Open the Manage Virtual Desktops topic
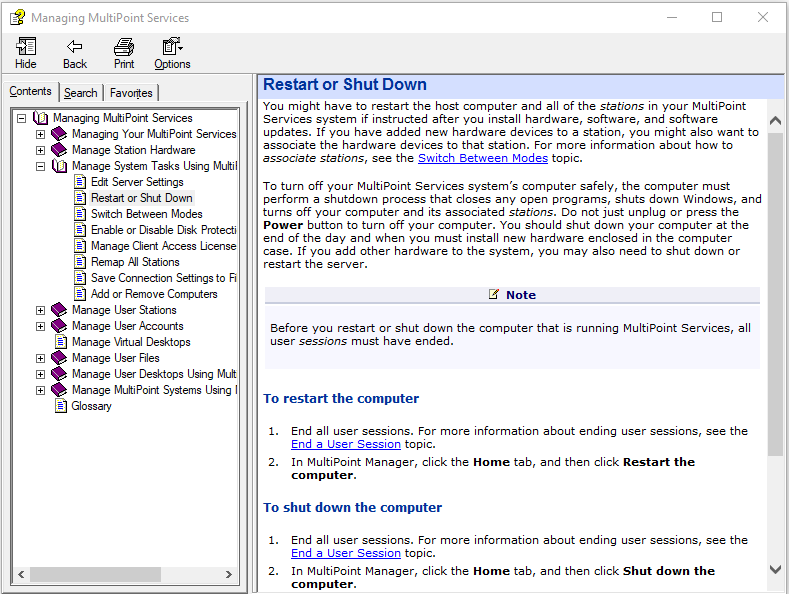The width and height of the screenshot is (789, 594). pyautogui.click(x=131, y=342)
